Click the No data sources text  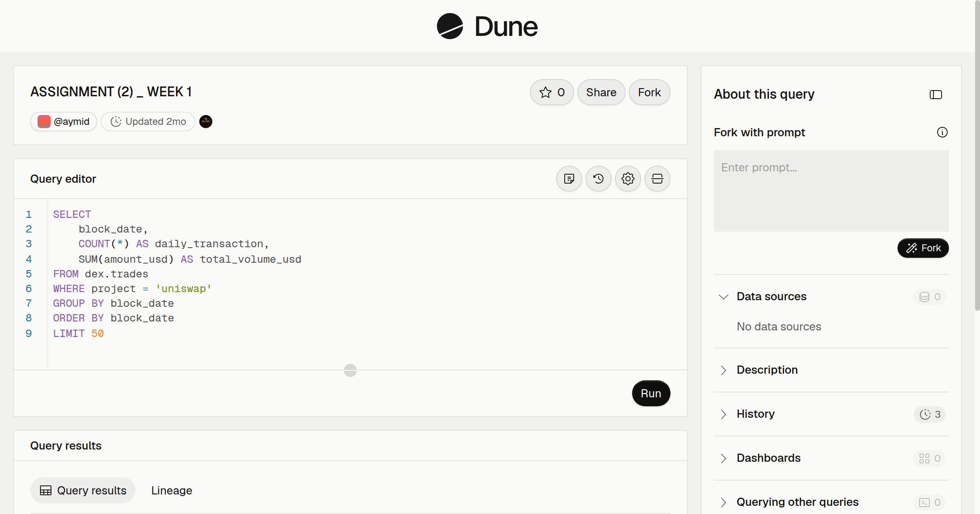pyautogui.click(x=779, y=327)
